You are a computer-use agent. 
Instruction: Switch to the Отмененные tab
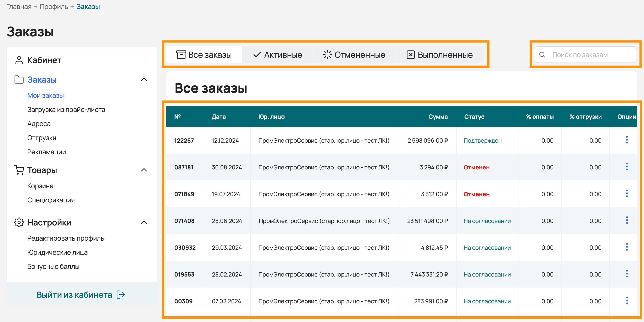coord(354,55)
